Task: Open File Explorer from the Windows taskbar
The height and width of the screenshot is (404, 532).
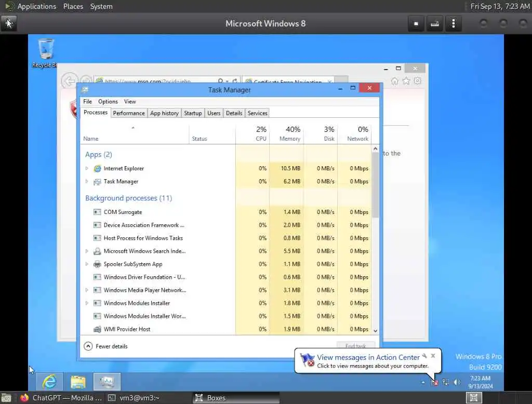Action: tap(78, 382)
